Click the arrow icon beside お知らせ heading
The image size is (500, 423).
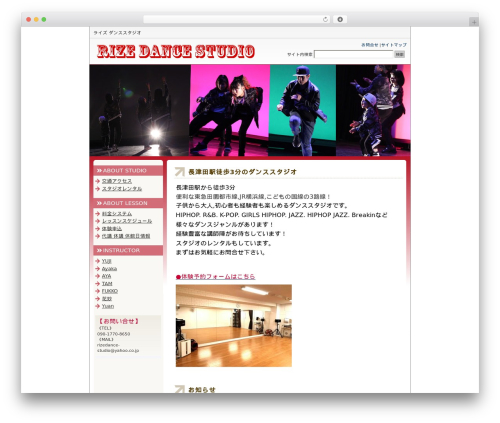(x=180, y=389)
